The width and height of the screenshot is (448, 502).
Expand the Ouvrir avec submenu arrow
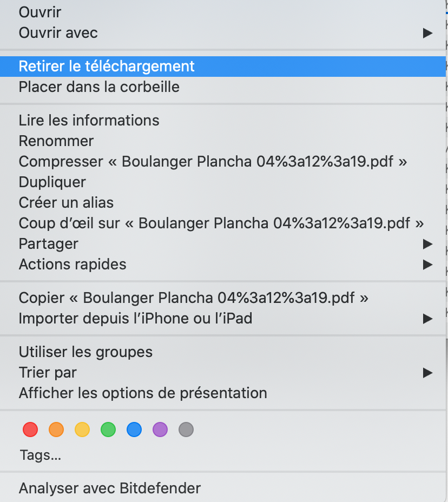tap(427, 33)
